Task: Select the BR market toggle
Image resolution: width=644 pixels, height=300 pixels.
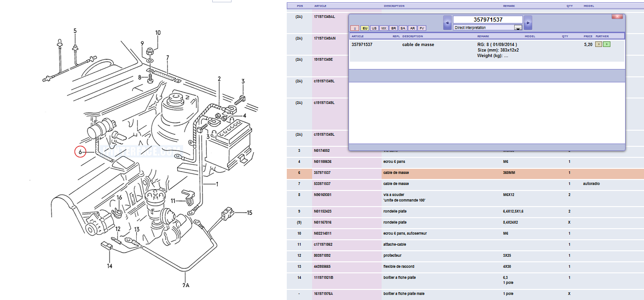Action: click(394, 28)
